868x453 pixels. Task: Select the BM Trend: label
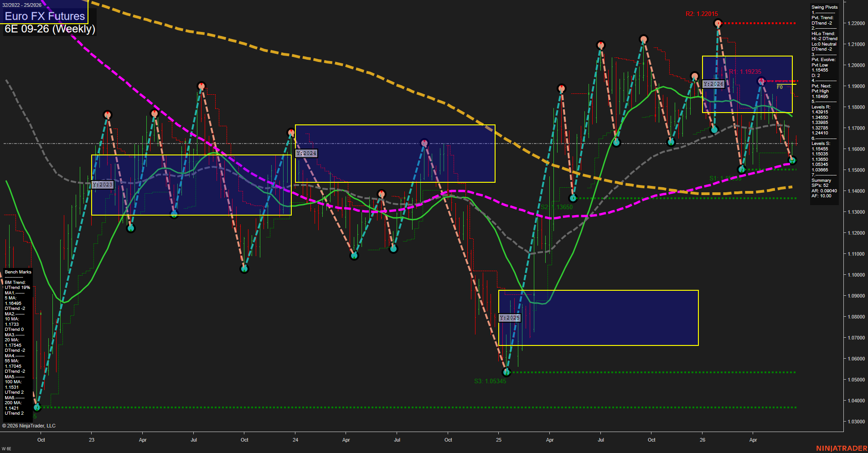(x=15, y=283)
